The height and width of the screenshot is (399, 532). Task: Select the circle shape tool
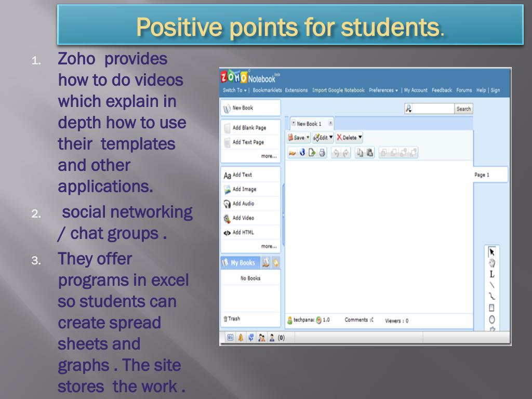(x=492, y=319)
